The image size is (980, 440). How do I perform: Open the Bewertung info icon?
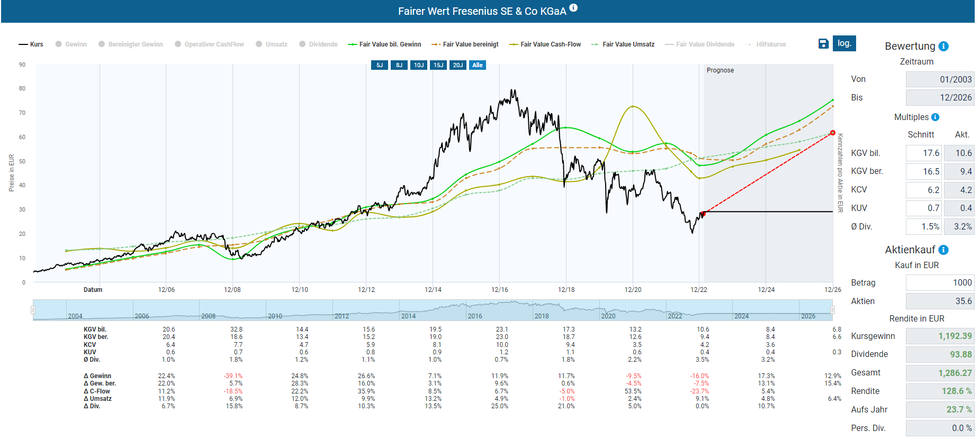pos(943,47)
